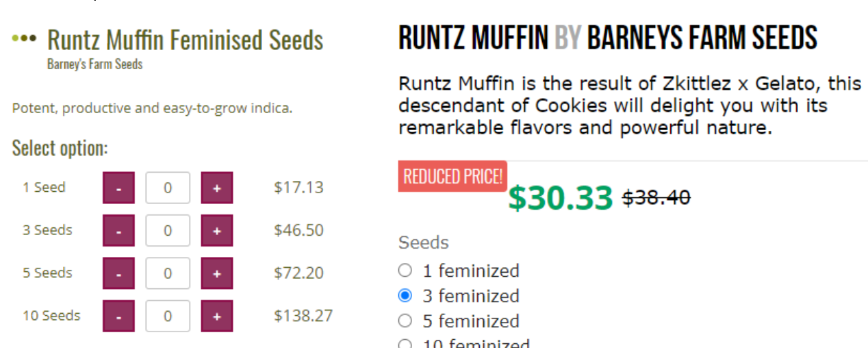The width and height of the screenshot is (868, 348).
Task: Open the Barney's Farm Seeds brand link
Action: (x=94, y=64)
